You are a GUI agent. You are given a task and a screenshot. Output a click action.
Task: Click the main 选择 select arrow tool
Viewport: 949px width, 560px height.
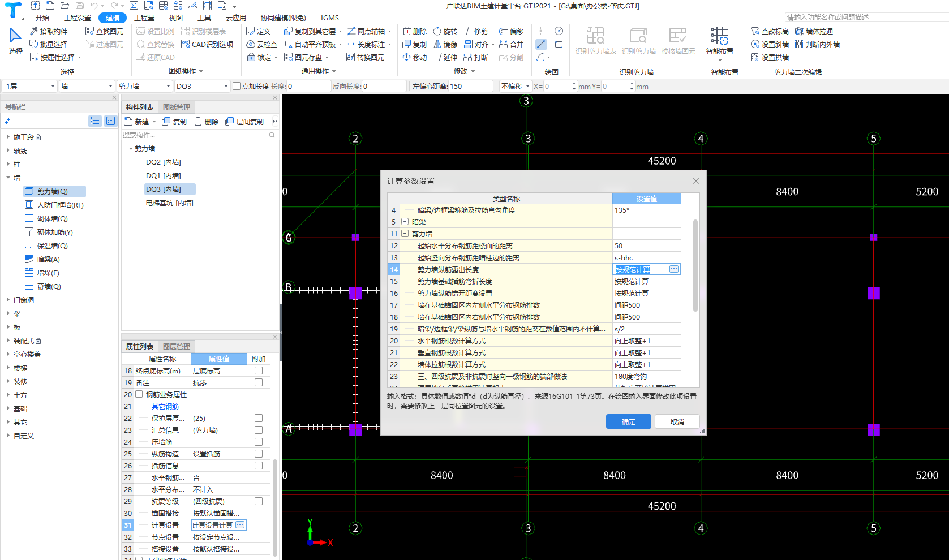[16, 41]
